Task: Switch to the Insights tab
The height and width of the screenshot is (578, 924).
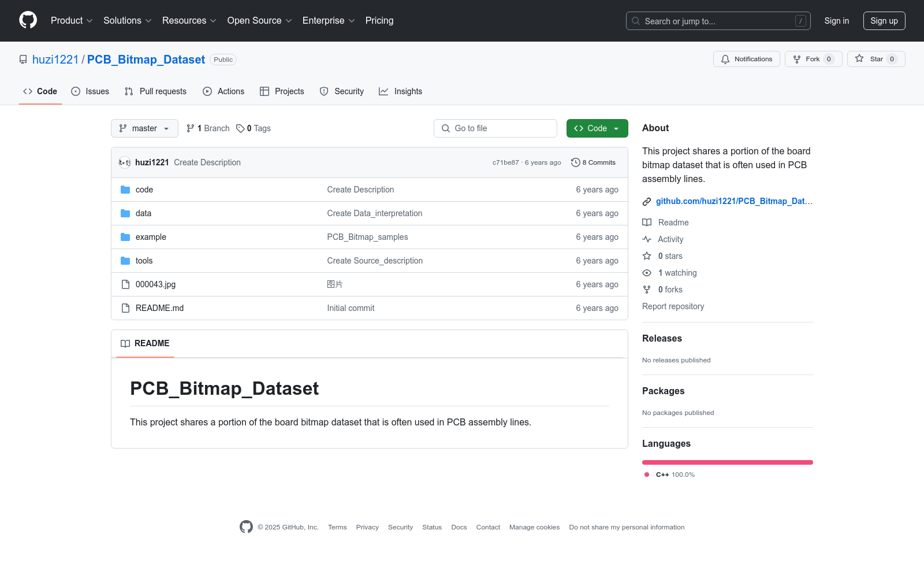Action: [x=400, y=91]
